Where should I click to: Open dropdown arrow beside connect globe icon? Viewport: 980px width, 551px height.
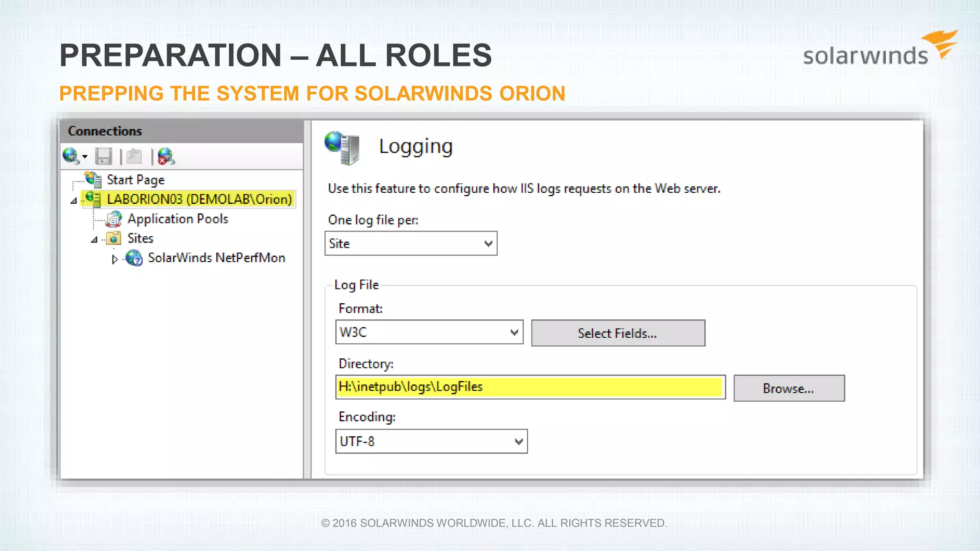[85, 157]
